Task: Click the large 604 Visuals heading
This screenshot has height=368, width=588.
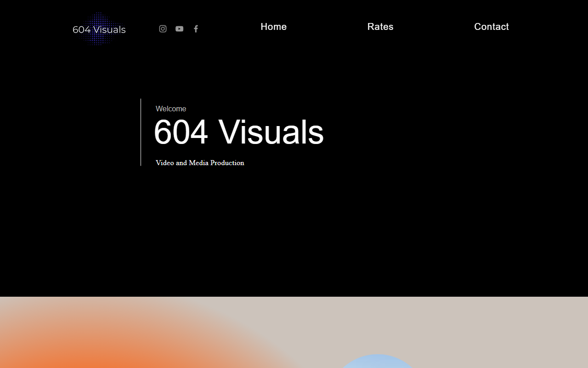Action: [x=239, y=132]
